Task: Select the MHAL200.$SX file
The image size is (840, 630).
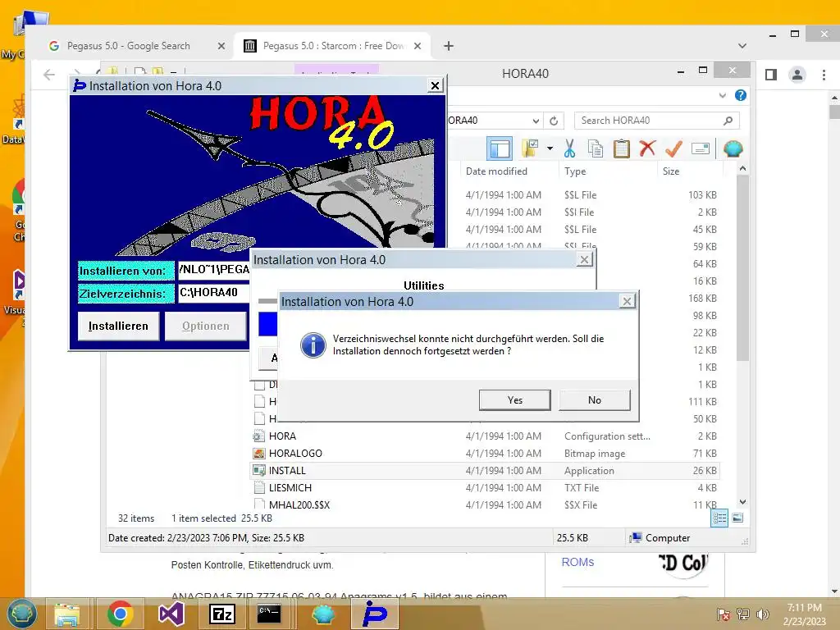Action: [485, 504]
